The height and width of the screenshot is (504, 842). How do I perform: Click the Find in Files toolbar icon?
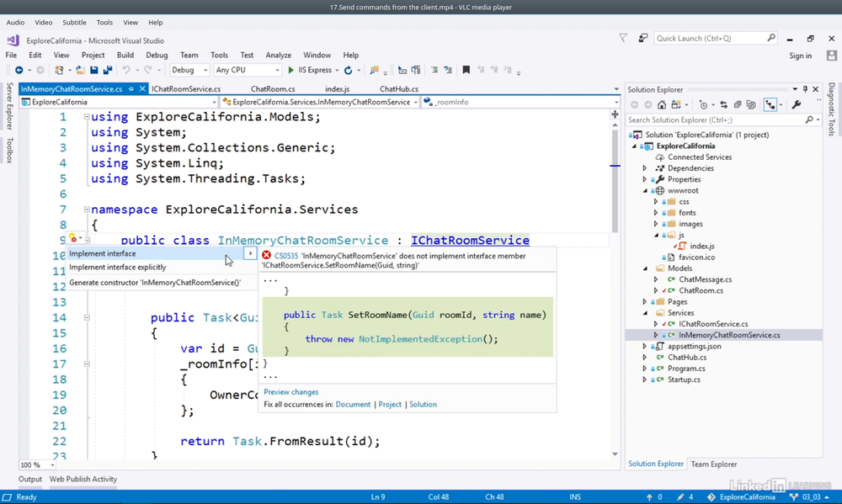point(375,71)
